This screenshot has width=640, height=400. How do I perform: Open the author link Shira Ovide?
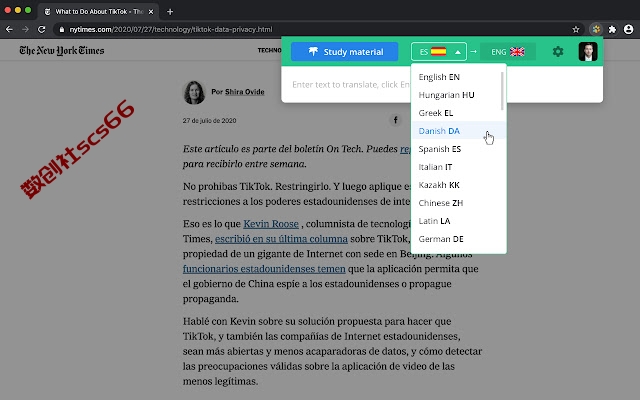click(x=244, y=92)
